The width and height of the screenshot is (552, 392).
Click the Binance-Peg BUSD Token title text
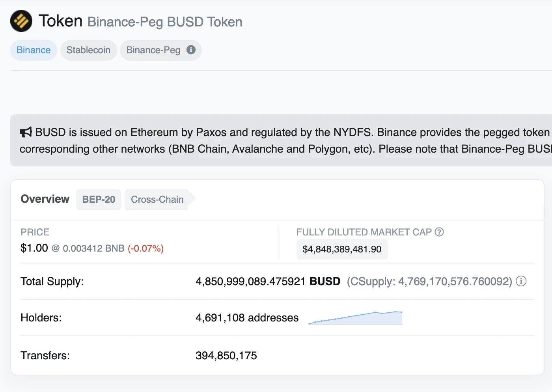pyautogui.click(x=165, y=22)
